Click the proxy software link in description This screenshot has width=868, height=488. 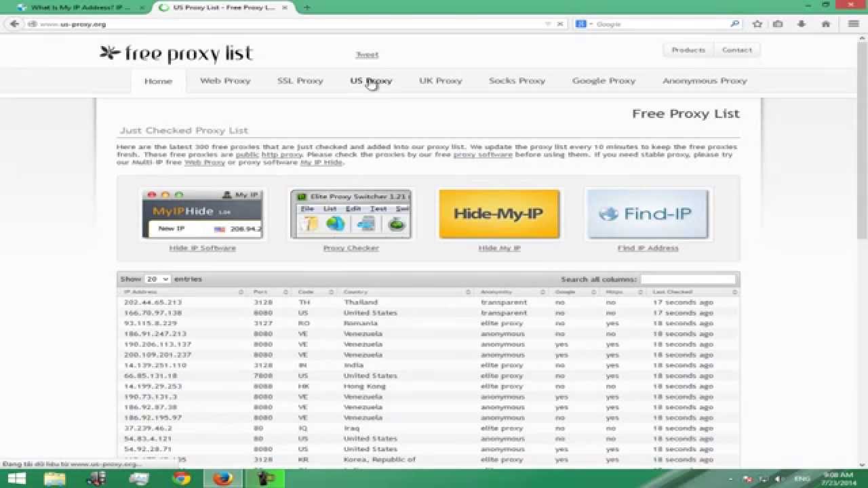point(483,155)
